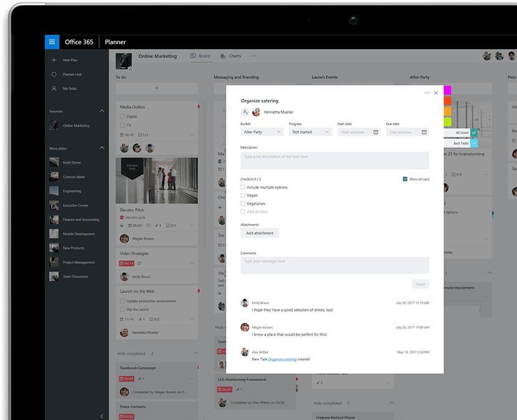This screenshot has width=517, height=420.
Task: Open the elevator.pptx attachment link
Action: coord(135,217)
